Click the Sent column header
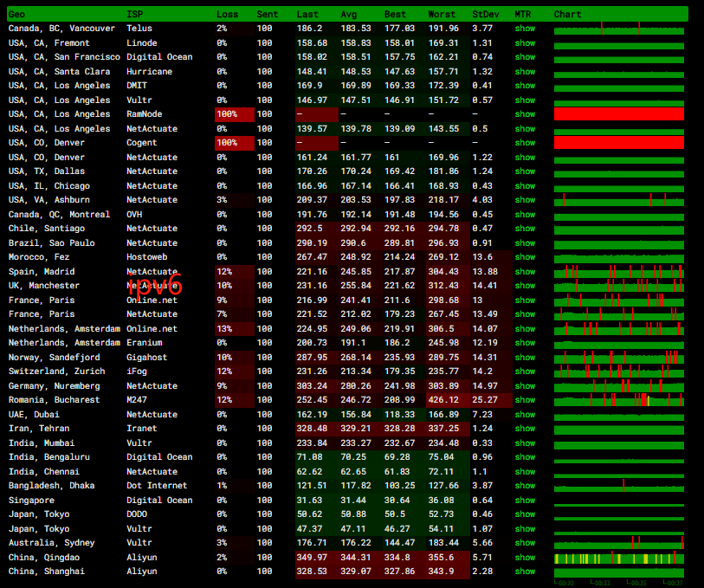This screenshot has width=704, height=588. tap(268, 15)
